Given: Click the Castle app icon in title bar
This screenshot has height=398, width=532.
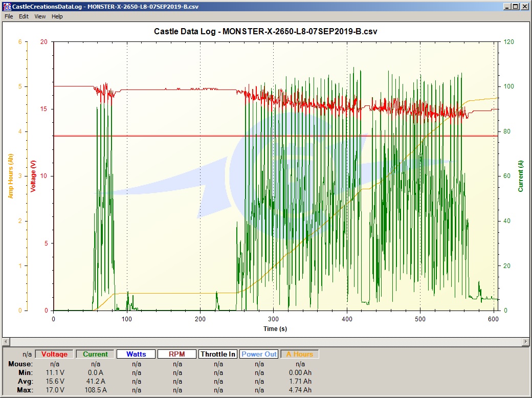Looking at the screenshot, I should tap(7, 7).
